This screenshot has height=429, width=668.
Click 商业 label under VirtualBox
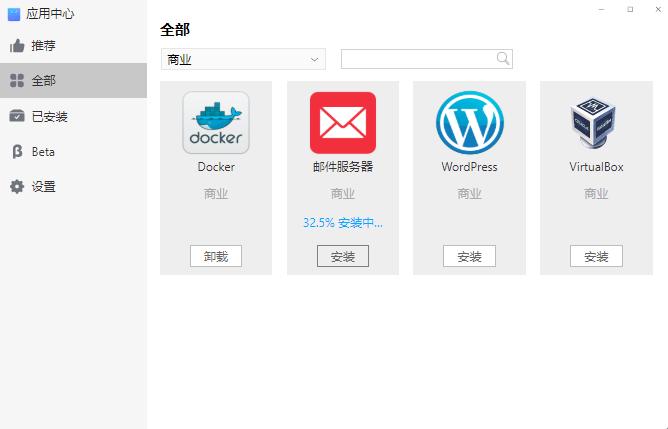click(596, 194)
